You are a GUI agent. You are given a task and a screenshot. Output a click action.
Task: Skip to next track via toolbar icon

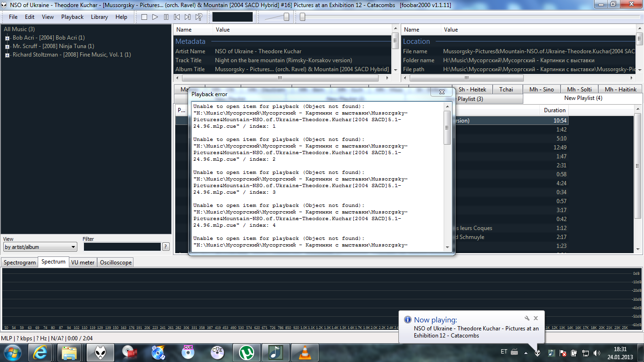[x=188, y=17]
